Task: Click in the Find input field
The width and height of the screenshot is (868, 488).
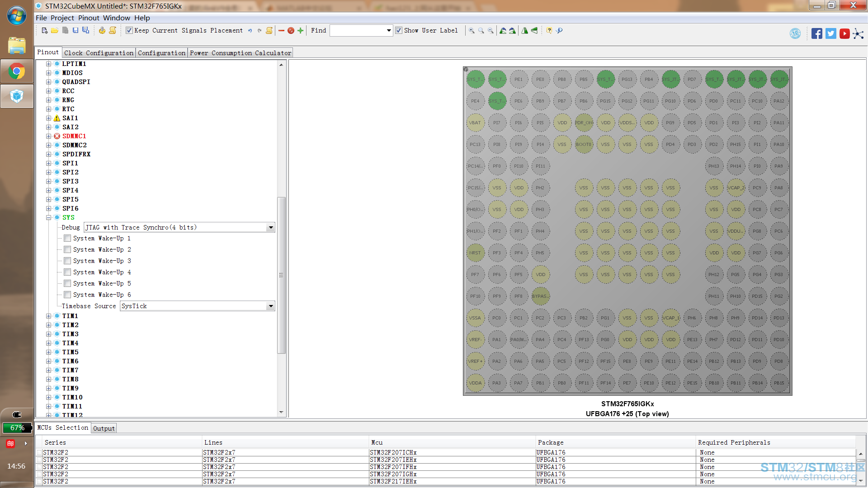Action: pos(358,30)
